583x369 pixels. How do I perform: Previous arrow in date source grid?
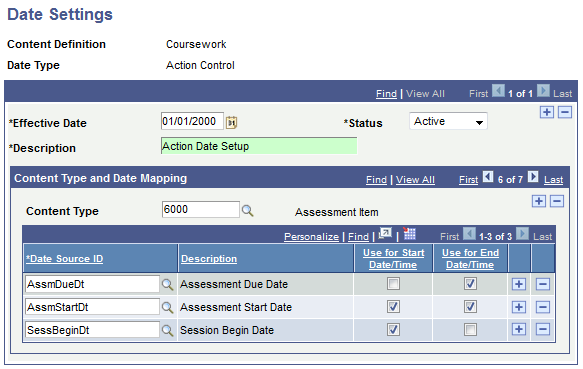(x=470, y=234)
